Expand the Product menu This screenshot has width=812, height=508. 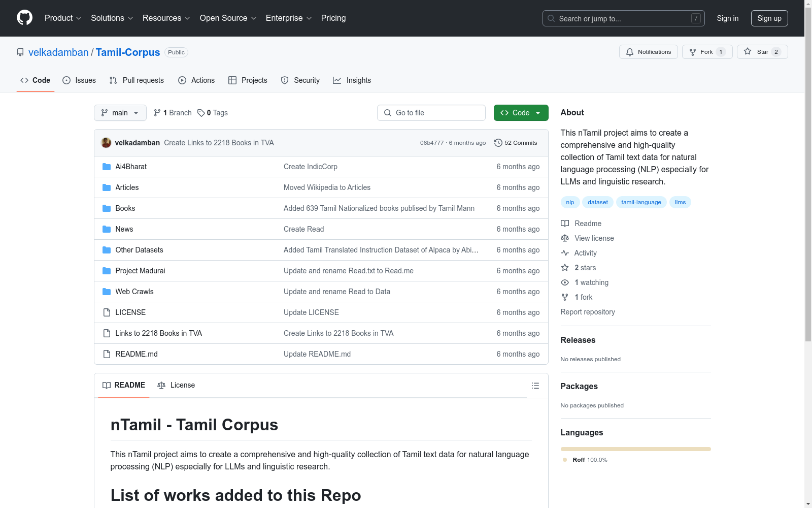[63, 18]
